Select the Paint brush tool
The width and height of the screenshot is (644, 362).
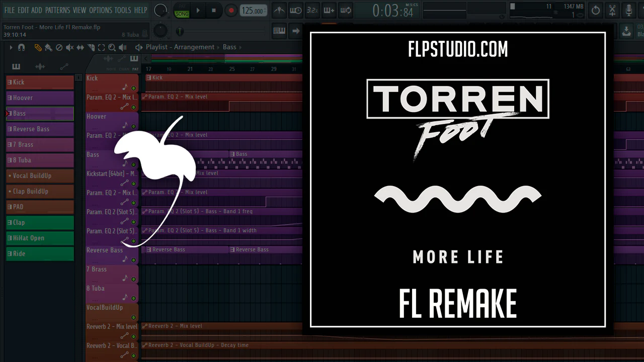pos(48,47)
